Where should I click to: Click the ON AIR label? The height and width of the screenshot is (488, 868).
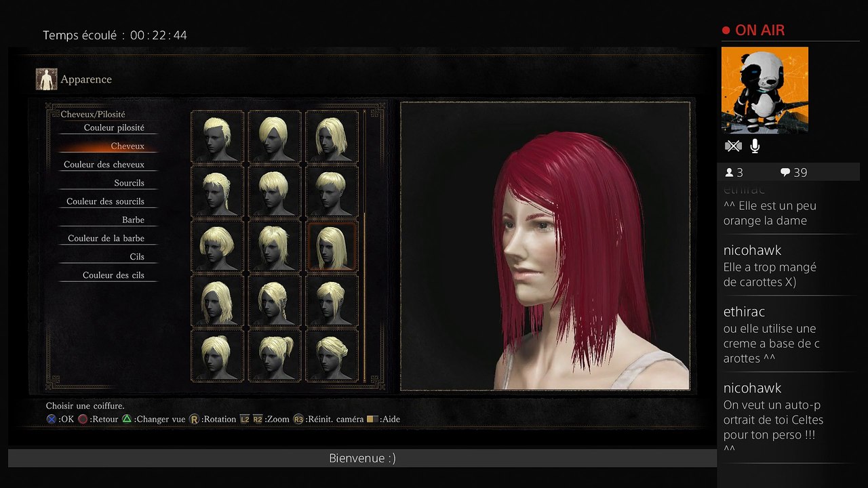pos(759,30)
